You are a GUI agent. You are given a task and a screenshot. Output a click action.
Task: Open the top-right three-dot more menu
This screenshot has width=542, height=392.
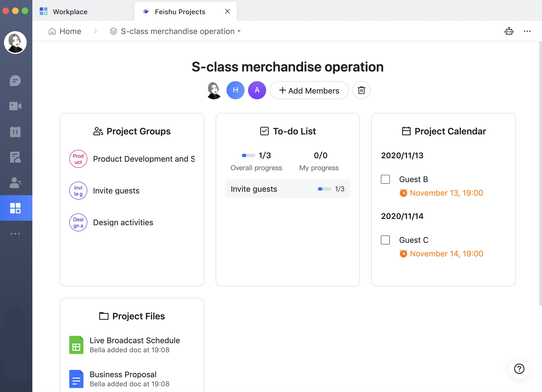click(x=527, y=31)
